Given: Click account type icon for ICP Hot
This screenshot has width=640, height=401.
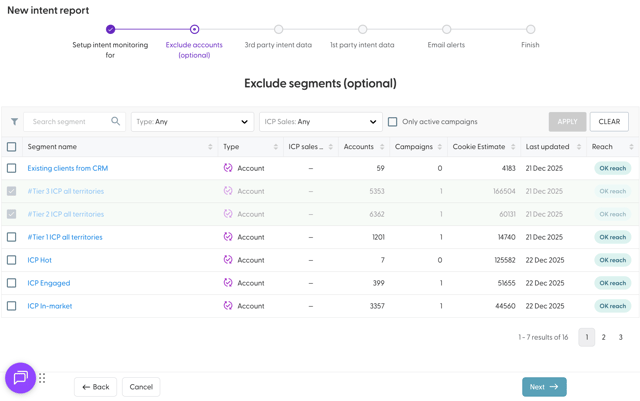Looking at the screenshot, I should click(x=228, y=260).
